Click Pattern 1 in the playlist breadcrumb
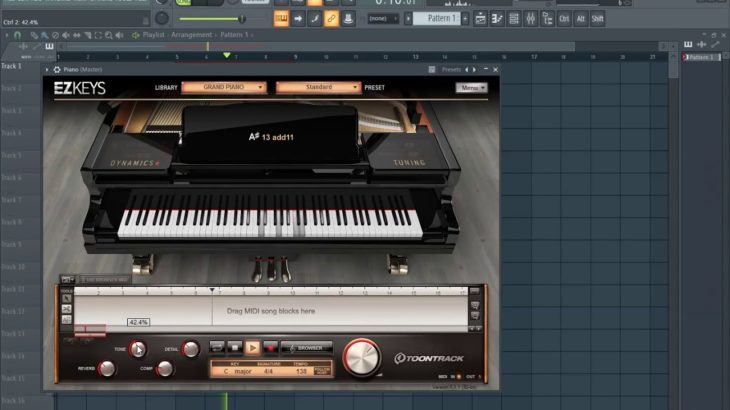The image size is (730, 410). point(234,35)
